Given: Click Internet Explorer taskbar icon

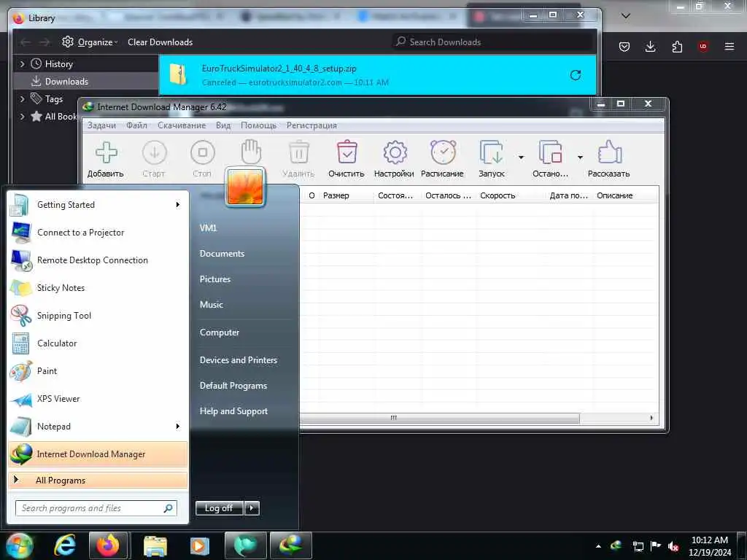Looking at the screenshot, I should 65,545.
